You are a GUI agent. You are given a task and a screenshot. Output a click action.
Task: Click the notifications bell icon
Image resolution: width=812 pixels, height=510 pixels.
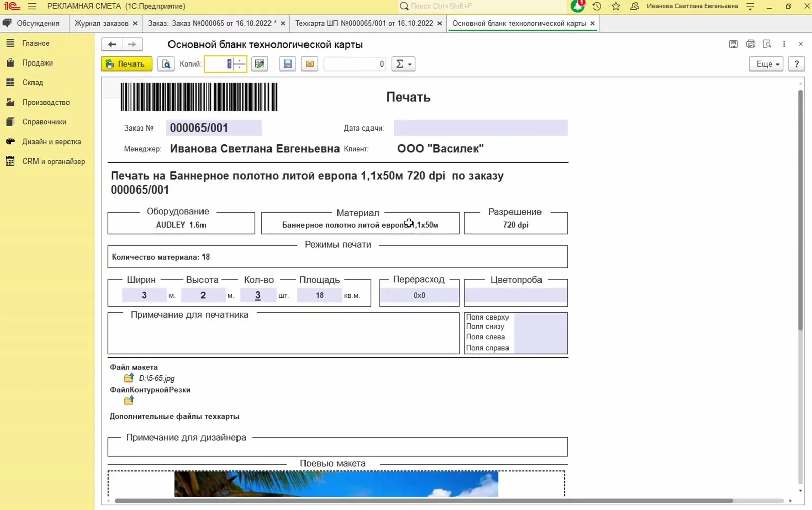[578, 6]
